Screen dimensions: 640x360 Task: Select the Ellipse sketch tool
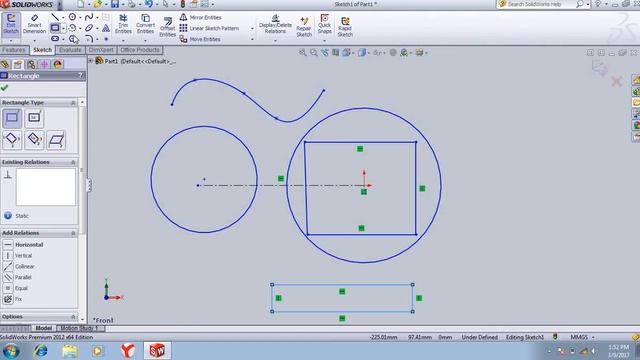pos(89,28)
